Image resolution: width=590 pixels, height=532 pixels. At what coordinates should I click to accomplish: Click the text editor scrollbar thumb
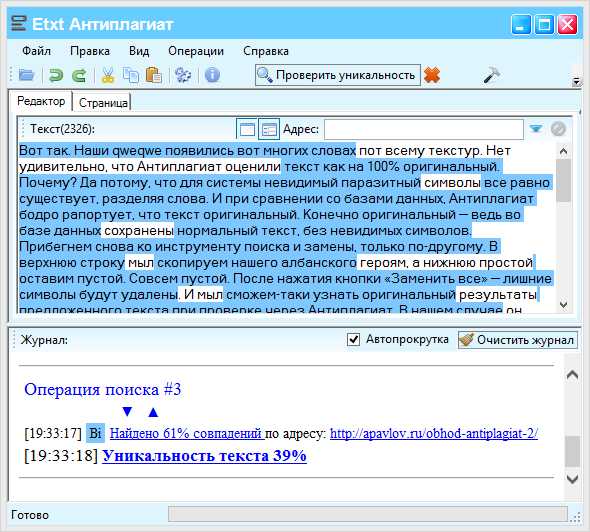563,180
